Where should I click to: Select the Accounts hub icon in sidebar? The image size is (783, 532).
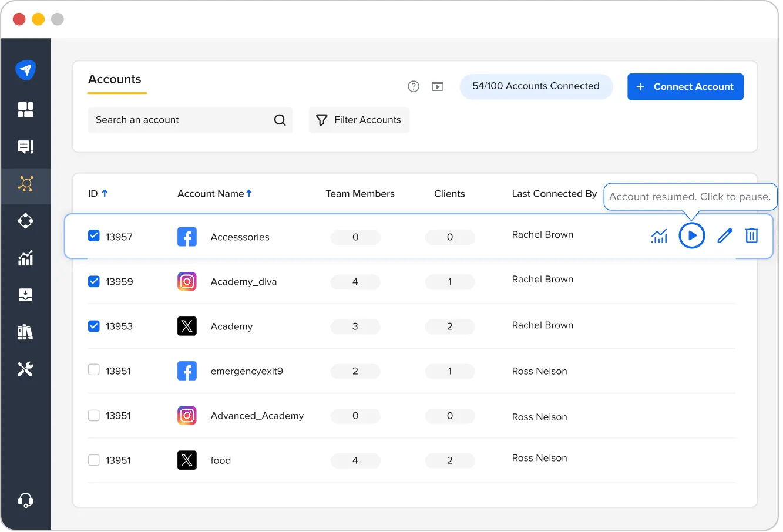(x=26, y=184)
